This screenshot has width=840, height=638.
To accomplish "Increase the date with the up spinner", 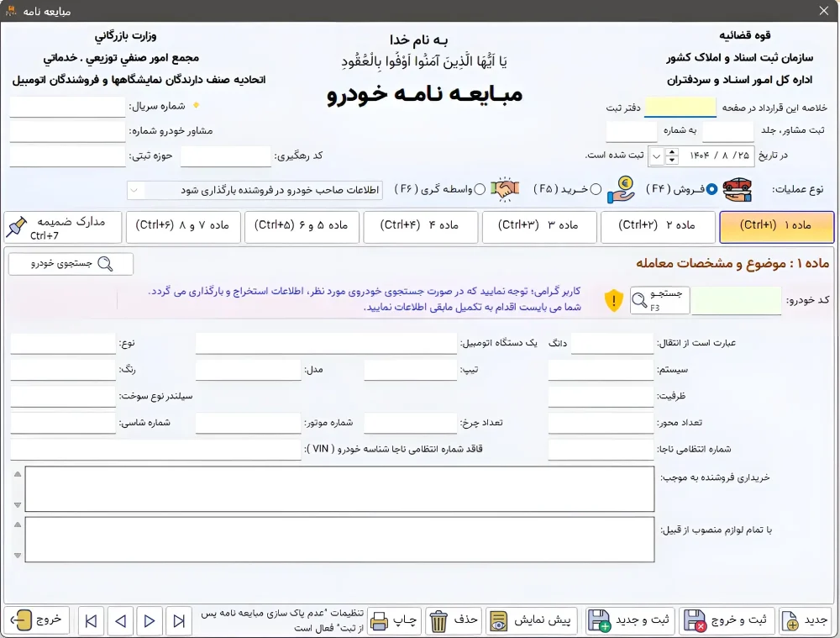I will pyautogui.click(x=672, y=152).
